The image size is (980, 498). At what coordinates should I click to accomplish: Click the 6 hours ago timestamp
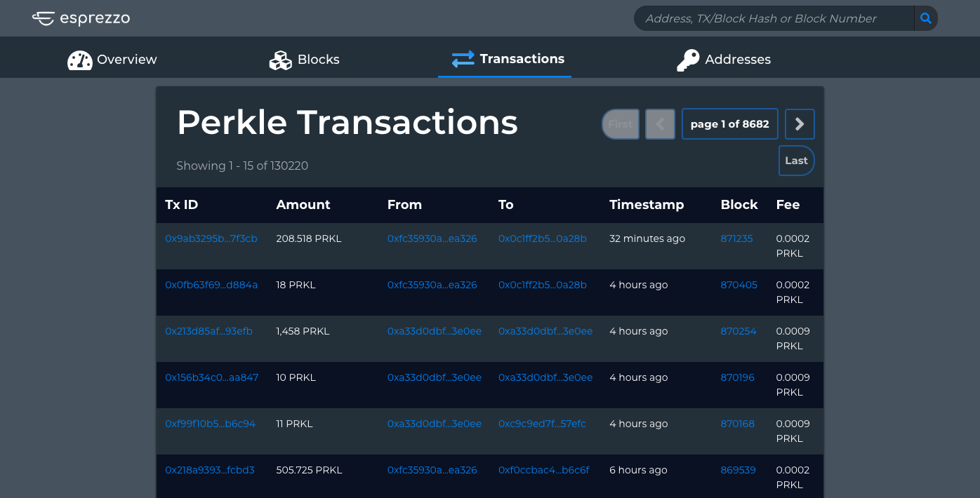tap(638, 470)
